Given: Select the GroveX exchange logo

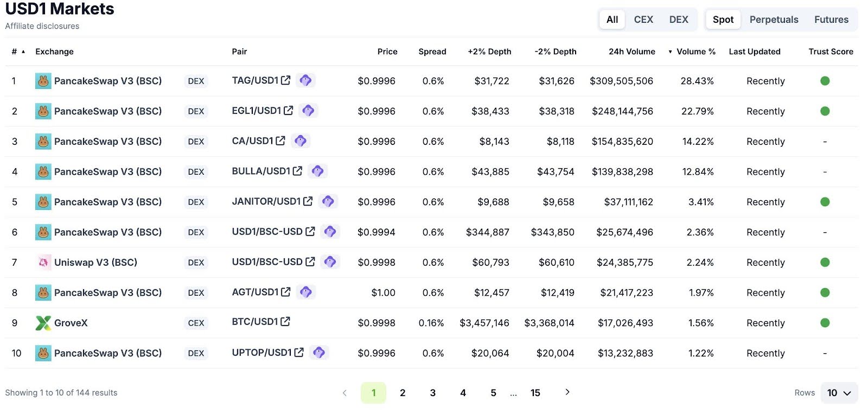Looking at the screenshot, I should click(x=44, y=322).
